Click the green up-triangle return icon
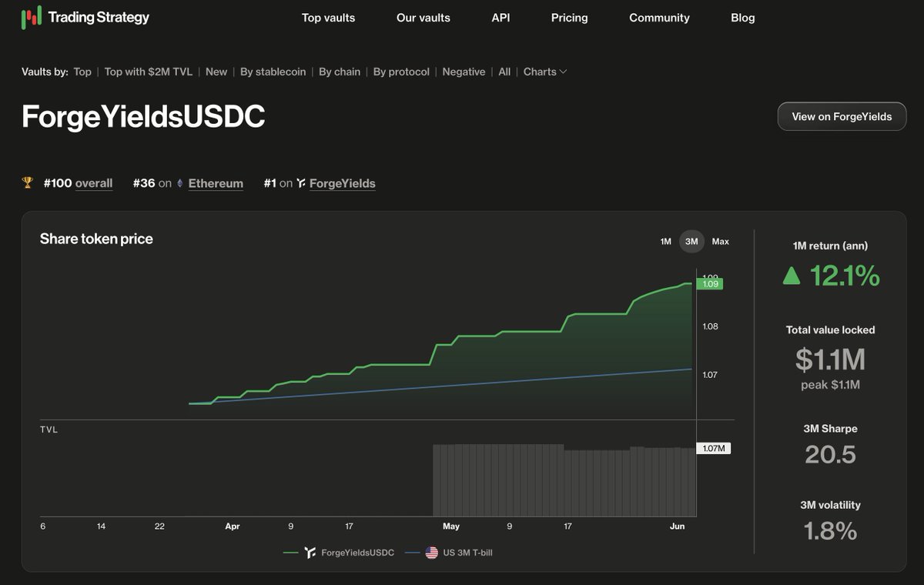924x585 pixels. [x=792, y=276]
